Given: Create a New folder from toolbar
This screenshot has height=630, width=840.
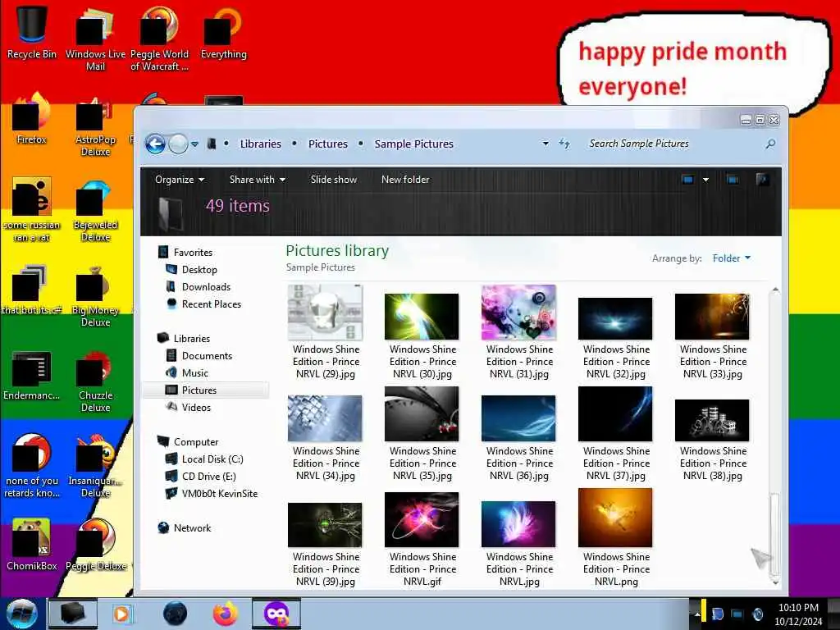Looking at the screenshot, I should point(405,180).
